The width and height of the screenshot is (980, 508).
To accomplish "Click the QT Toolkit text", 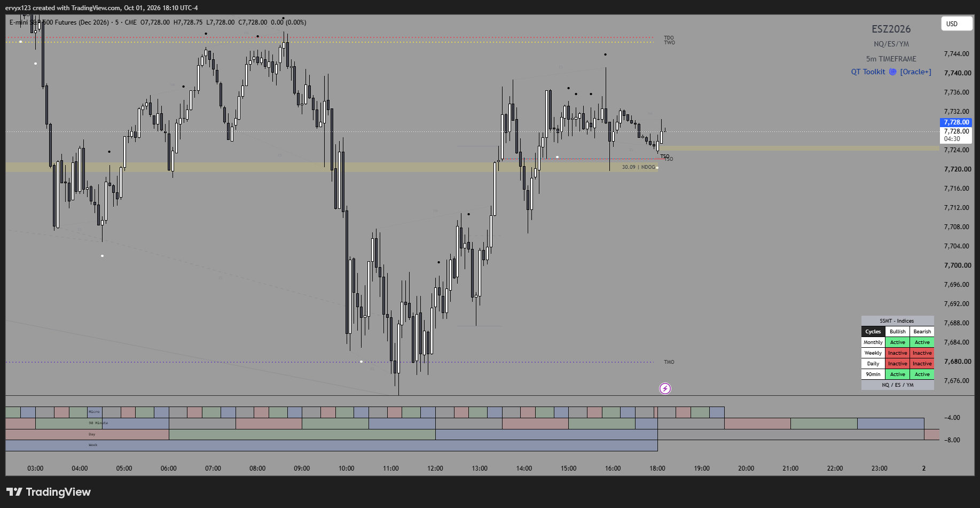I will point(868,72).
